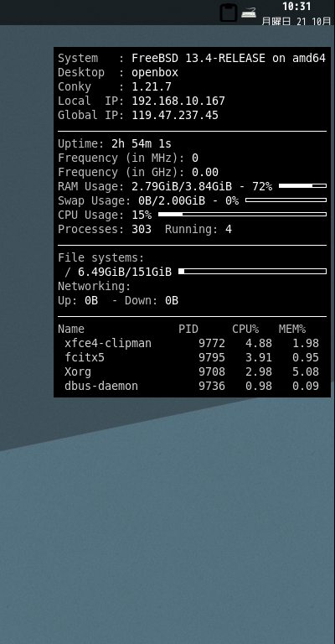335x644 pixels.
Task: Click the "6.49GiB/151GiB" disk usage text
Action: coord(125,272)
